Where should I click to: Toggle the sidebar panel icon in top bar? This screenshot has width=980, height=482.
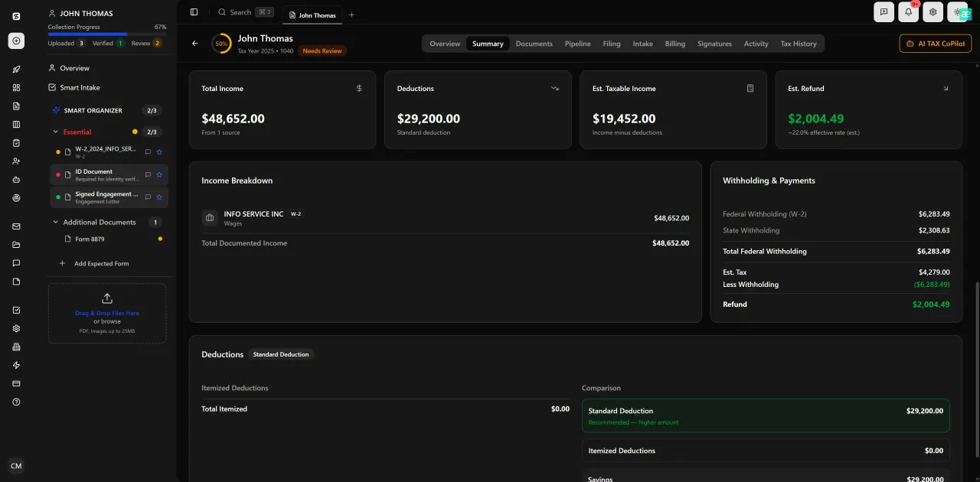point(194,12)
